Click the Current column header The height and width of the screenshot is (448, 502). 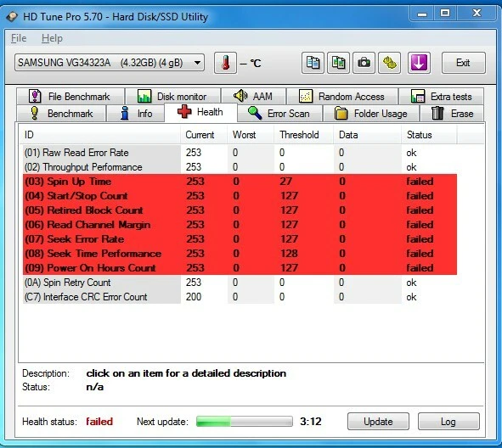(204, 135)
